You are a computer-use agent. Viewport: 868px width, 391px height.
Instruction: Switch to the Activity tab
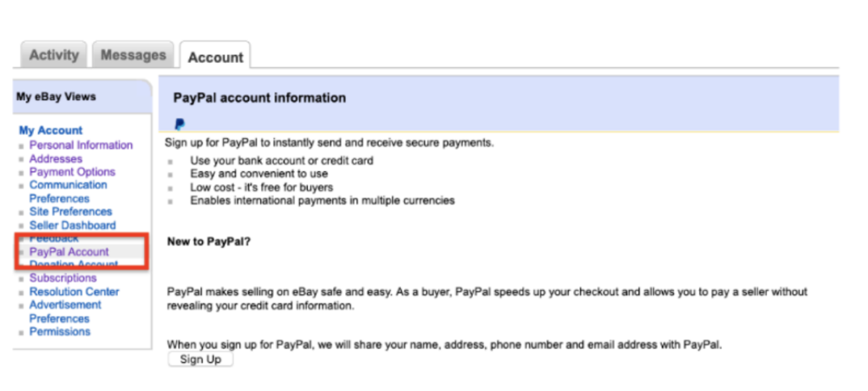(53, 55)
